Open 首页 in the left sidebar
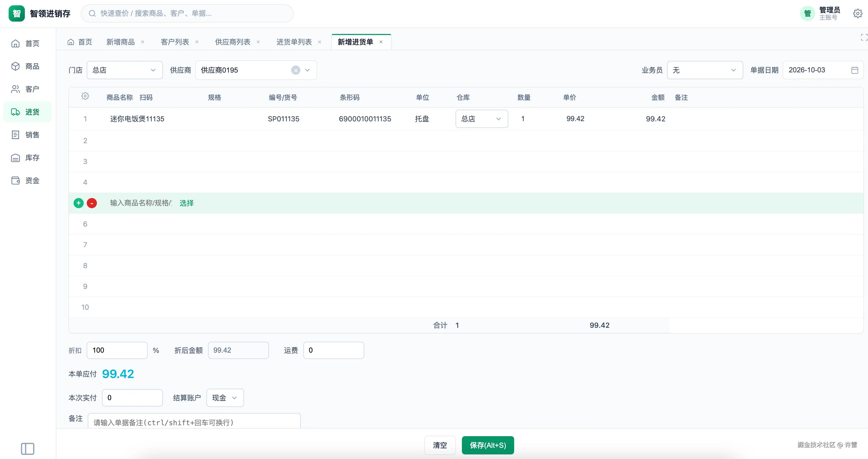Screen dimensions: 868x459 click(28, 43)
